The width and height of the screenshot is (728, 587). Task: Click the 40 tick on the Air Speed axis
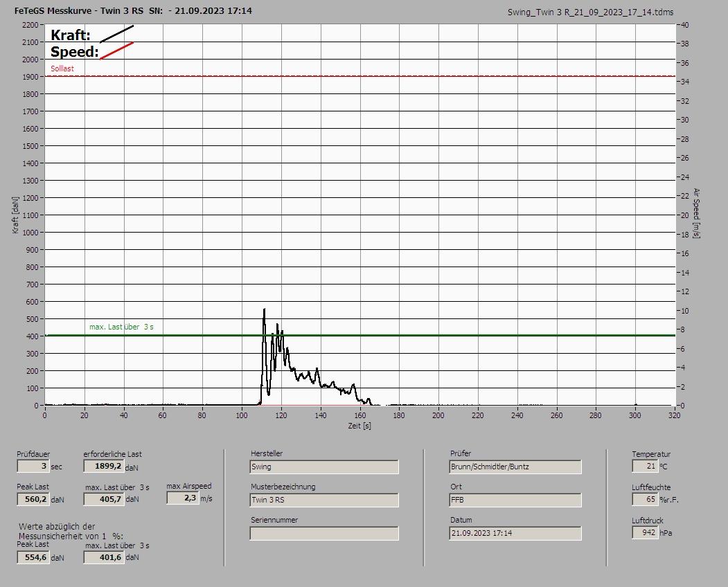685,25
